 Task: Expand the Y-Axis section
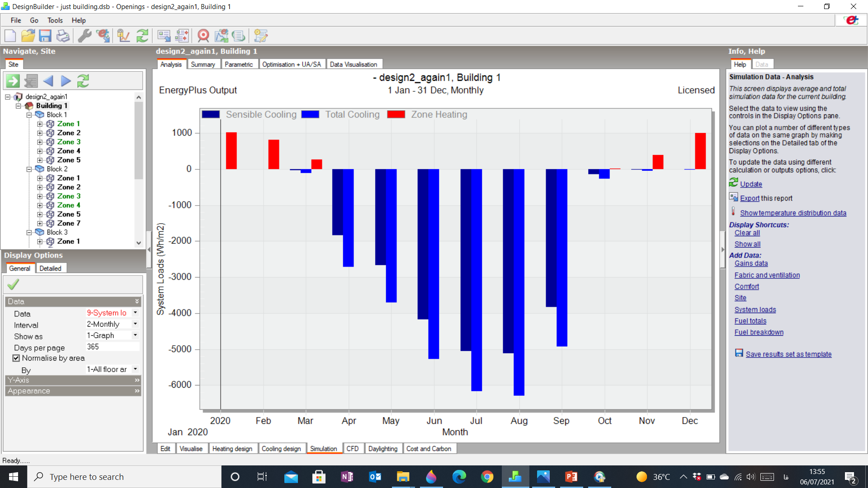[73, 380]
